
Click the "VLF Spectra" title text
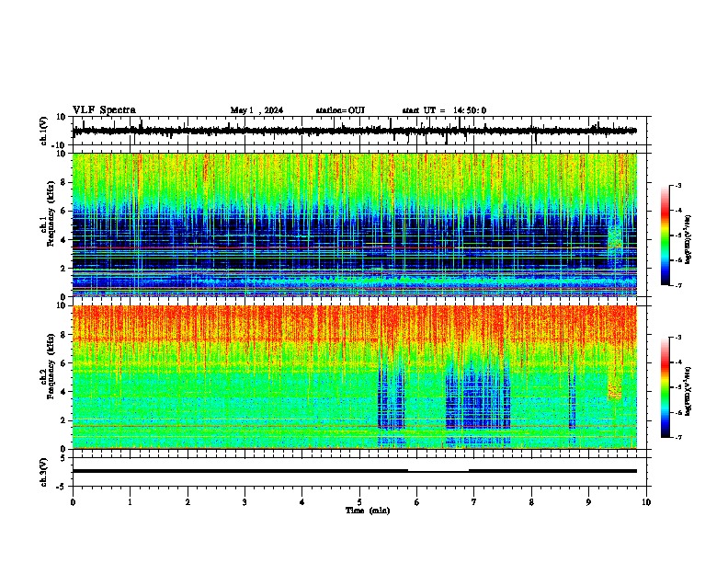(104, 110)
